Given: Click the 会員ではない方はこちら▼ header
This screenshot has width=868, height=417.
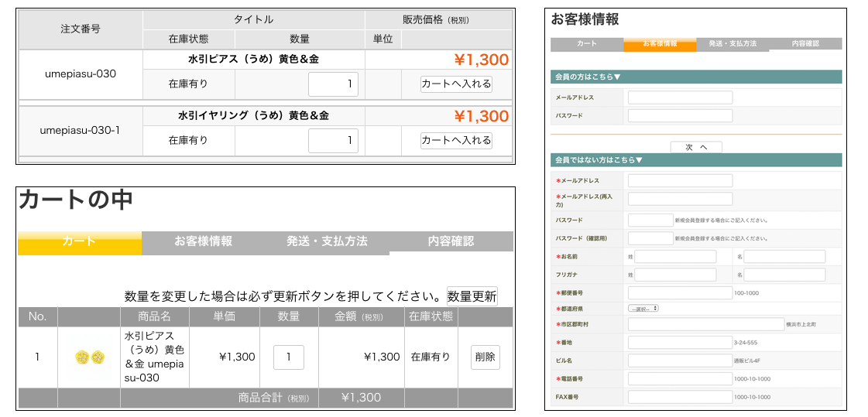Looking at the screenshot, I should (x=696, y=160).
